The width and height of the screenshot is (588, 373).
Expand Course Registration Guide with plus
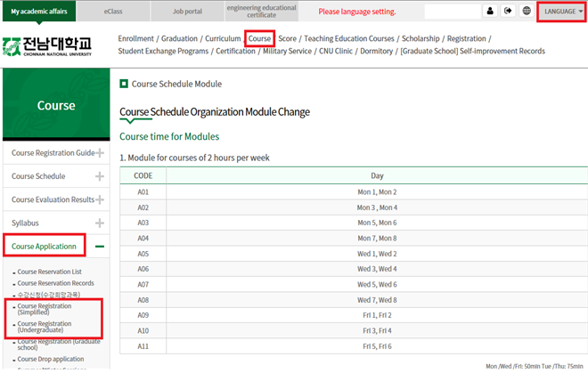coord(100,153)
